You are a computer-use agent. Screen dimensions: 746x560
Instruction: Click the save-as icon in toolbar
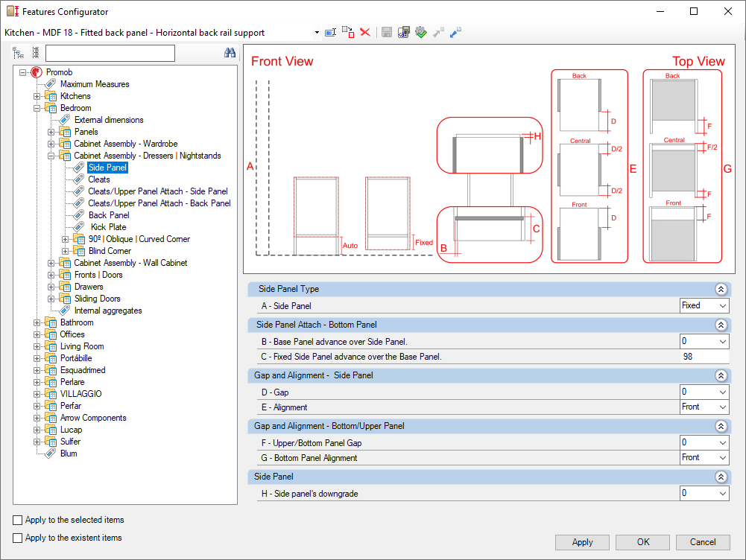pos(403,32)
